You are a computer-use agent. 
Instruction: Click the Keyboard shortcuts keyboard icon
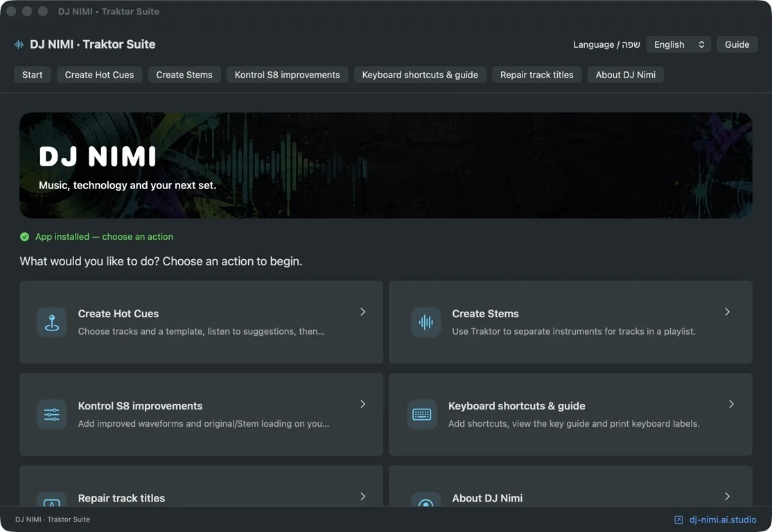pyautogui.click(x=422, y=414)
